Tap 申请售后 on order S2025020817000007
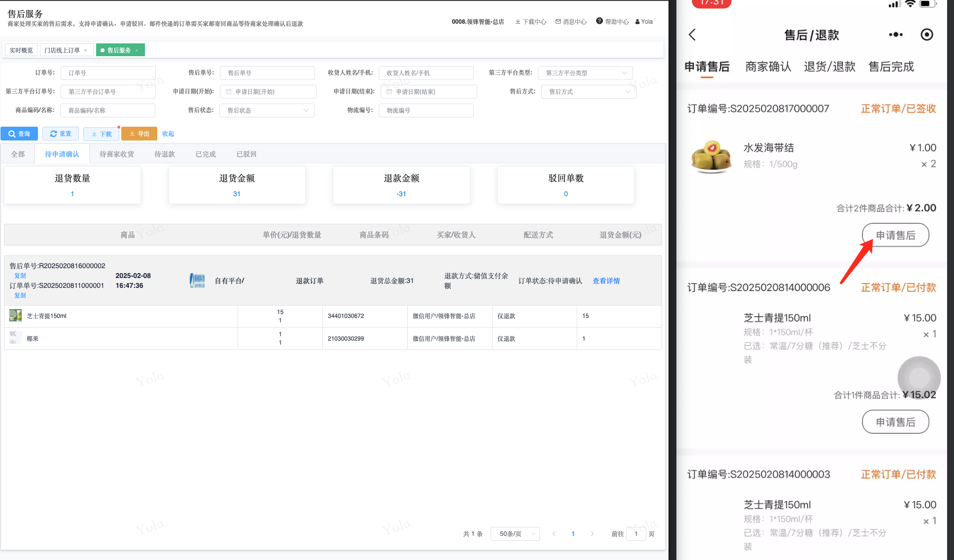954x560 pixels. tap(895, 235)
